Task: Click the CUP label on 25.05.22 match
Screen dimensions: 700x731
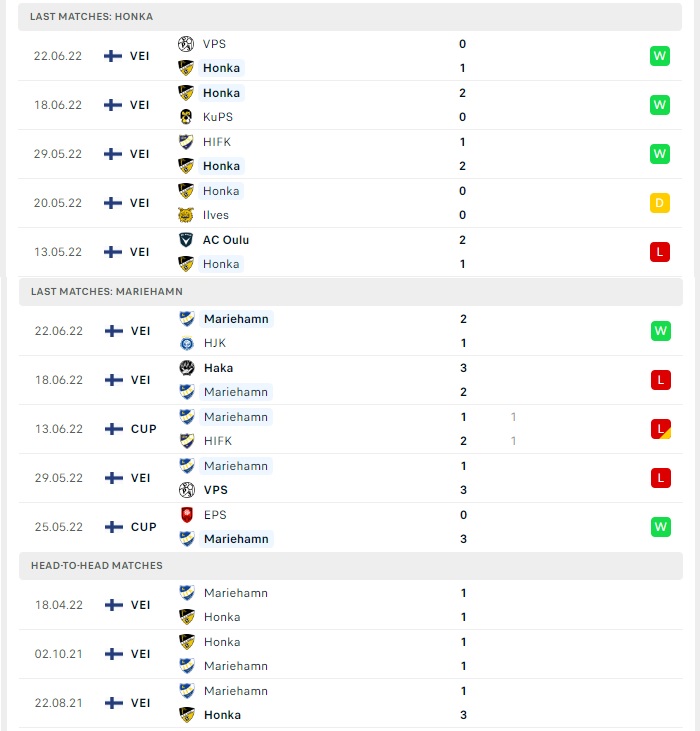Action: pos(144,527)
